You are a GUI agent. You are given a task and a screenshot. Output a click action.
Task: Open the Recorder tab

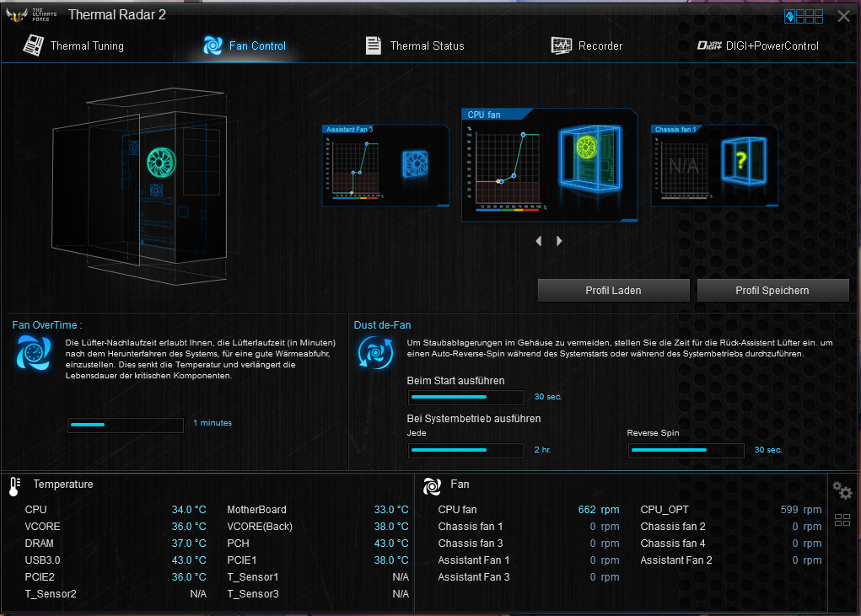tap(586, 46)
